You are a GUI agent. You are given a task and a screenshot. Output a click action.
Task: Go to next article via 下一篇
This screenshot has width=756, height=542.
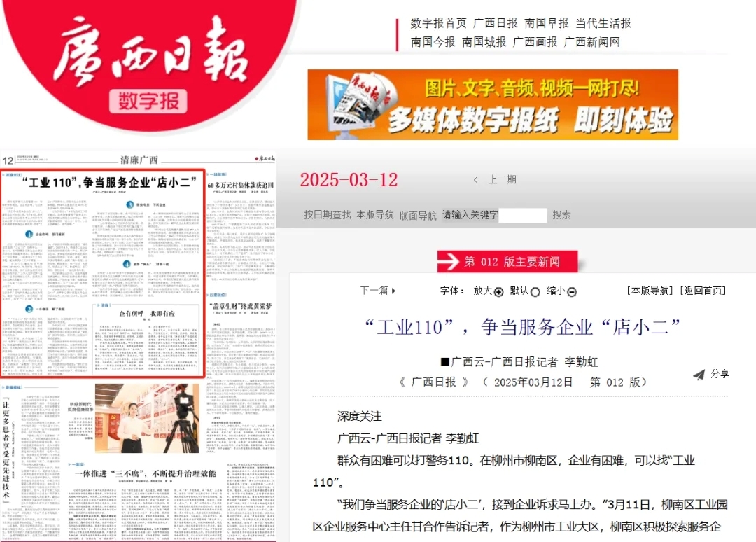[x=378, y=291]
